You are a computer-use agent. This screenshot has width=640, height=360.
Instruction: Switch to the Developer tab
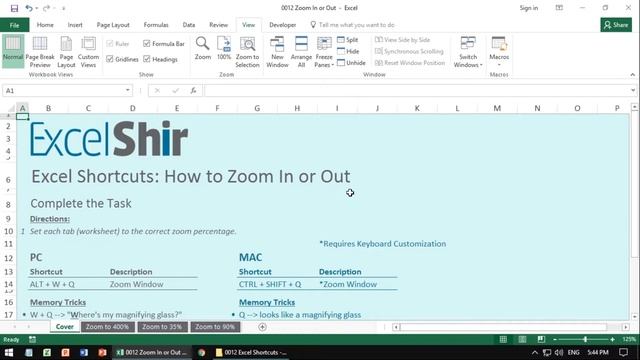(x=282, y=25)
